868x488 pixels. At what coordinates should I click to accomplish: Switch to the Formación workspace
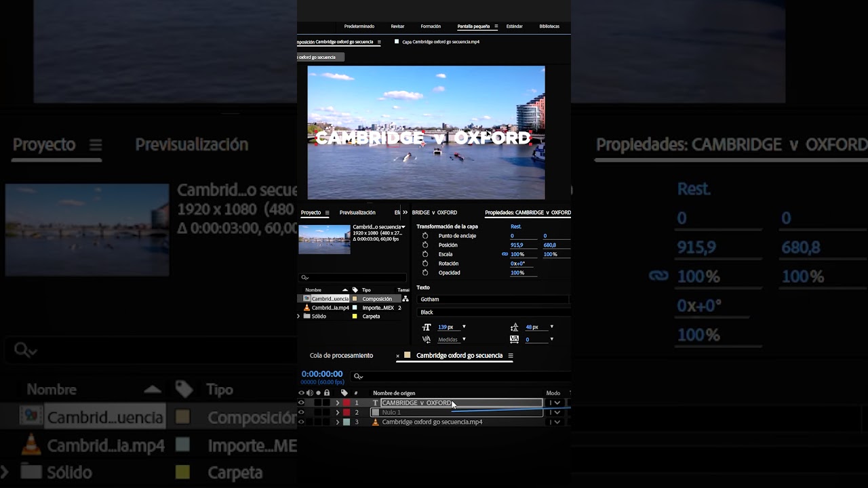coord(431,26)
